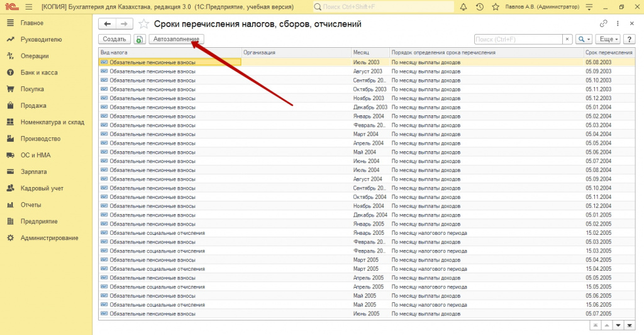Open Руководителю section
Screen dimensions: 644x335
coord(41,40)
